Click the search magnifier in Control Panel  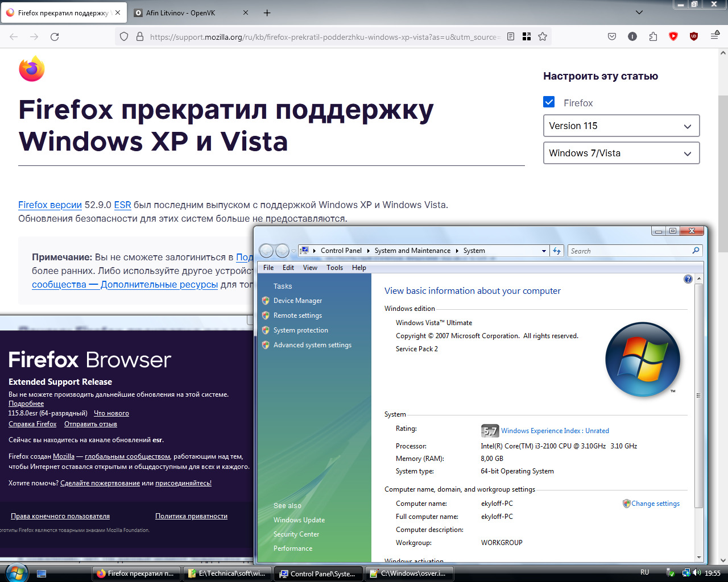tap(696, 251)
